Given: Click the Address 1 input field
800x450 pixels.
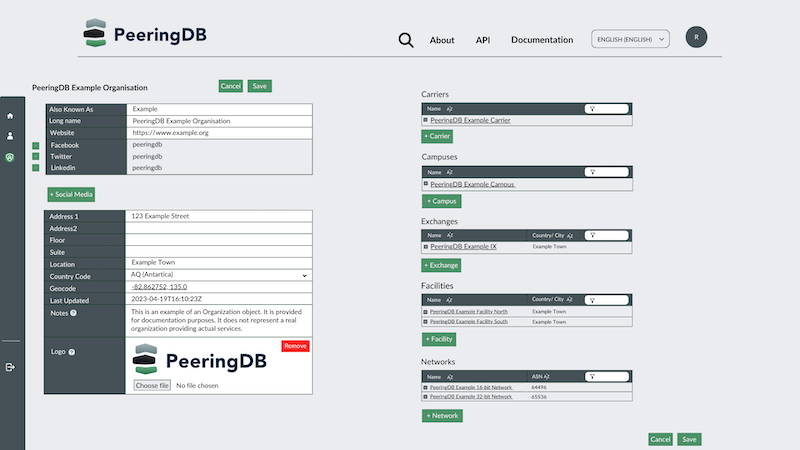Looking at the screenshot, I should tap(219, 216).
